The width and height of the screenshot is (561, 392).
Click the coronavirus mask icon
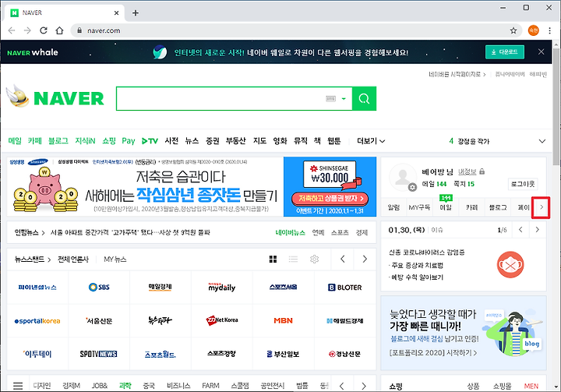[510, 265]
